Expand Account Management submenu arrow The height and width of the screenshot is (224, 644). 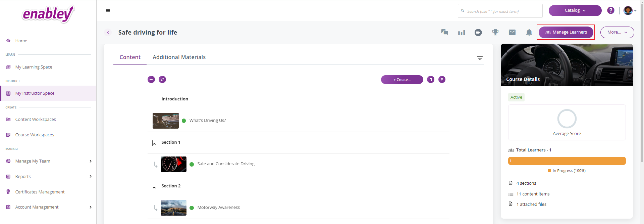91,207
